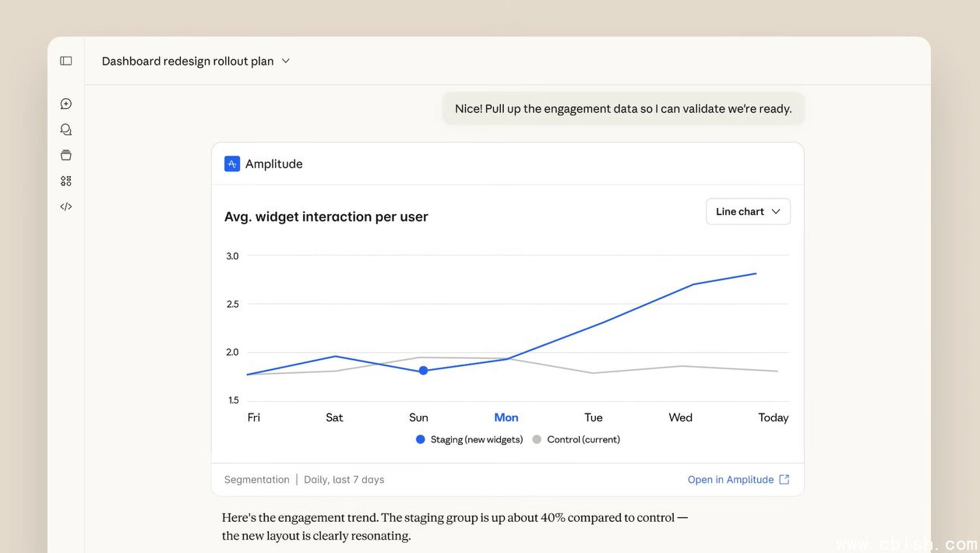980x553 pixels.
Task: Open the code icon in sidebar
Action: point(66,206)
